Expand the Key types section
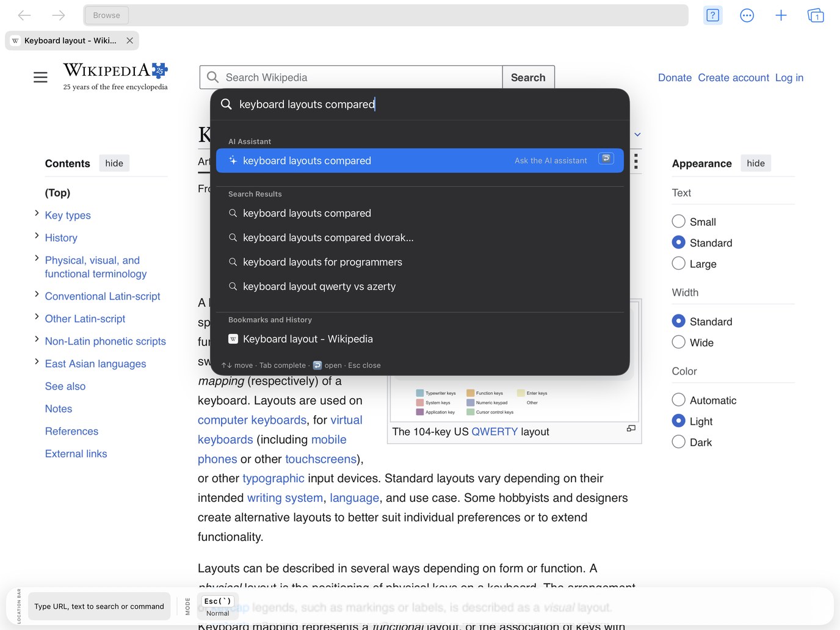840x630 pixels. tap(37, 213)
